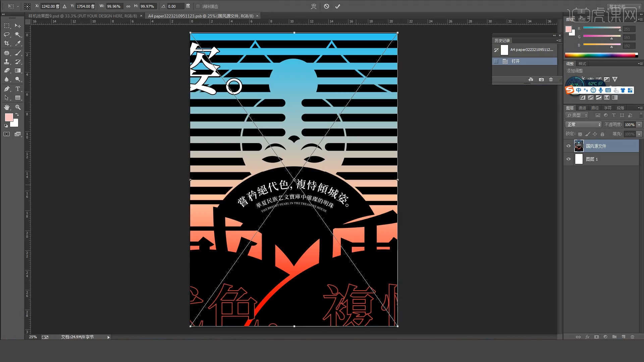The height and width of the screenshot is (362, 644).
Task: Cancel the transform with the circle-slash icon
Action: pos(326,6)
